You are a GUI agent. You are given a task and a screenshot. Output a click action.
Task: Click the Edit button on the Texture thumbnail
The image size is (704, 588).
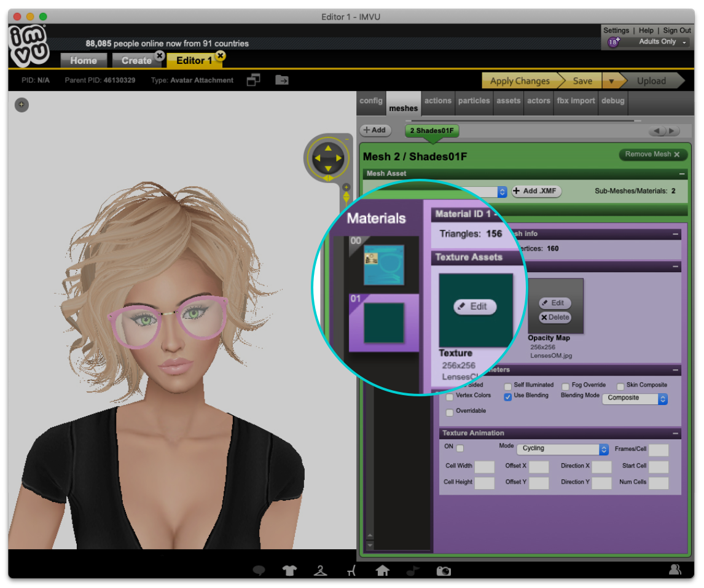pyautogui.click(x=475, y=307)
